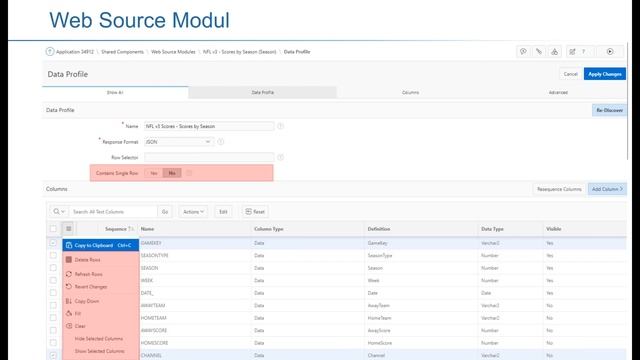The height and width of the screenshot is (360, 640).
Task: Show help for the Response Format field
Action: coord(220,142)
